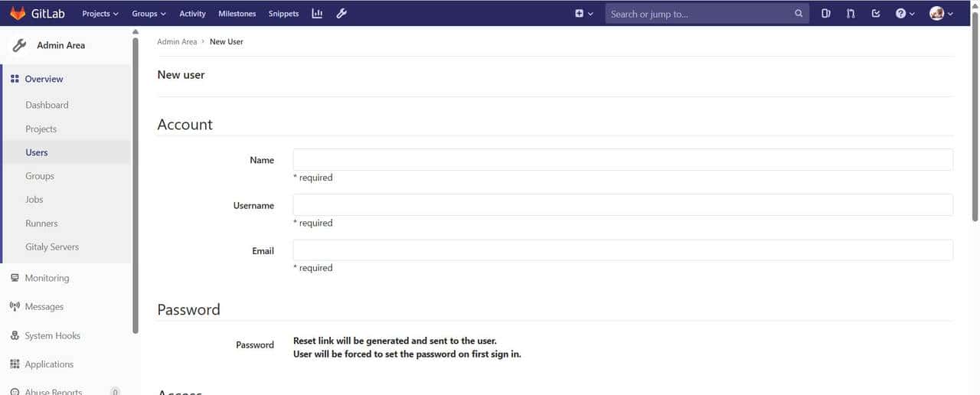Open Jobs in the sidebar

coord(34,199)
